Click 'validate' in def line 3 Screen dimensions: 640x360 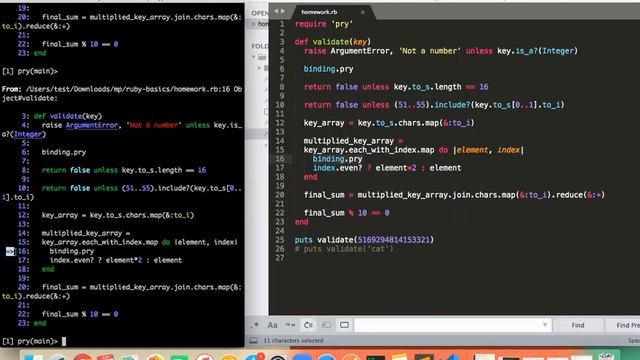pyautogui.click(x=331, y=42)
